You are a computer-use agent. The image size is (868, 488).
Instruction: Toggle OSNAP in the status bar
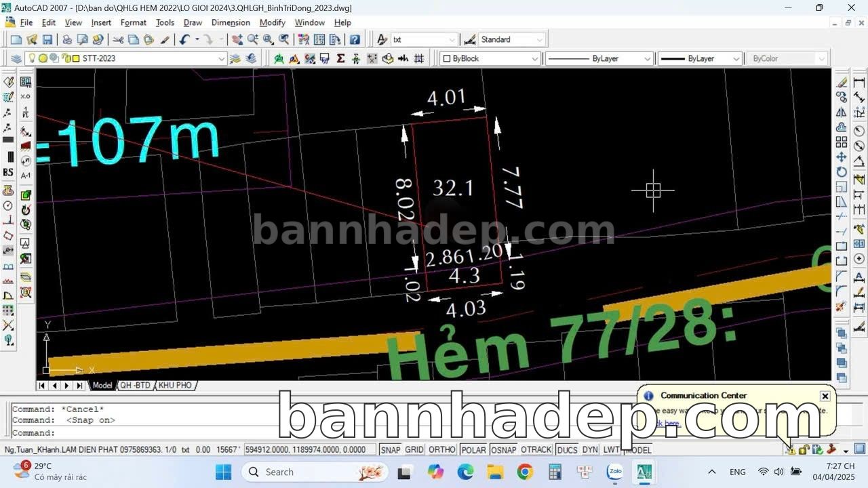click(503, 449)
